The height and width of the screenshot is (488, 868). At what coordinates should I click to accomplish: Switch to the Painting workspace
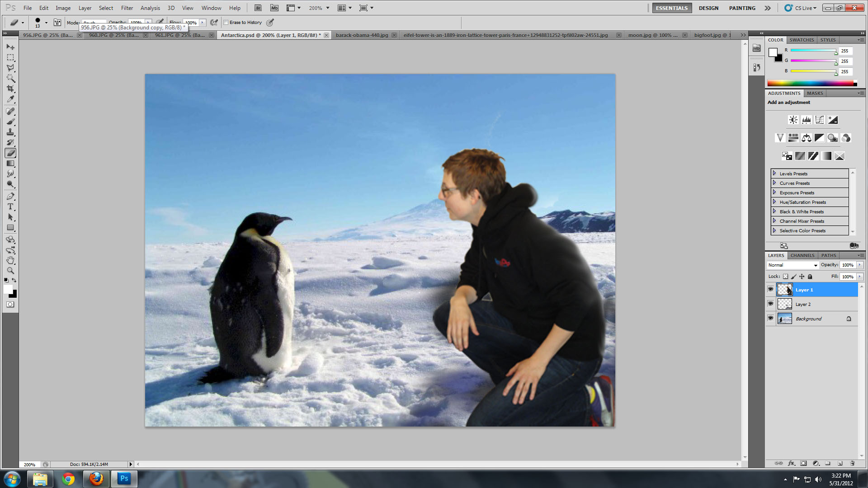click(742, 8)
